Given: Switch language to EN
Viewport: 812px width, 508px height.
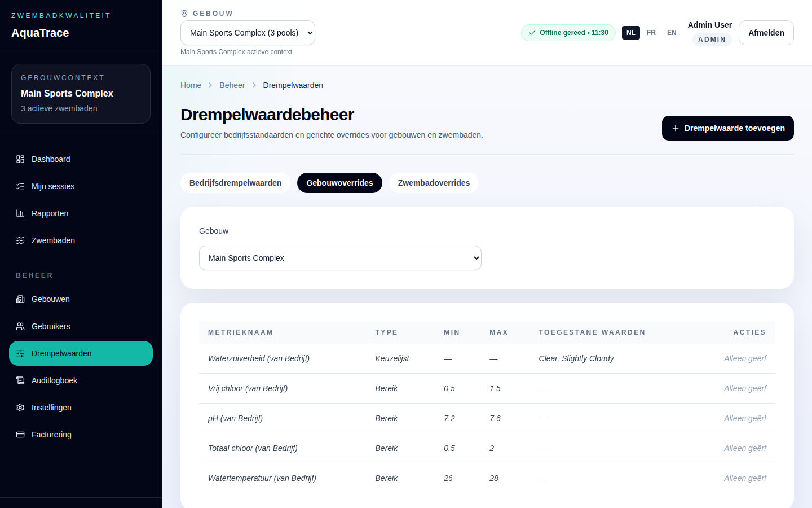Looking at the screenshot, I should tap(672, 33).
